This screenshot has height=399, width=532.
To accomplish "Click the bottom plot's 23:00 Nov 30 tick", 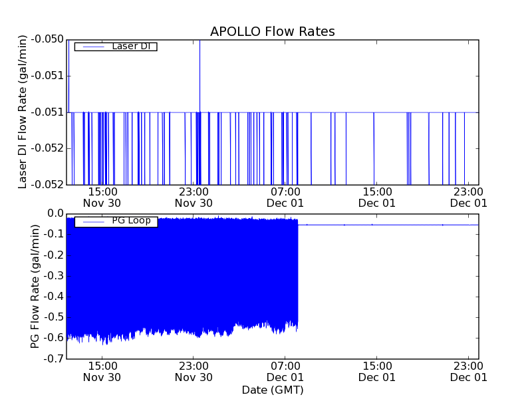I will click(194, 371).
